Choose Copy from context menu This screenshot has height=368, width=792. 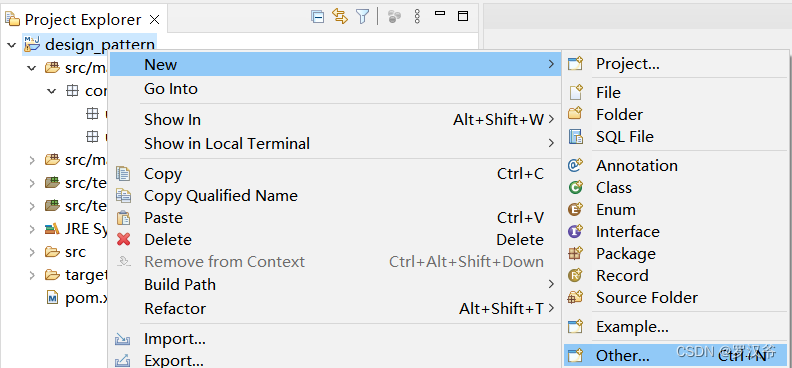coord(335,174)
